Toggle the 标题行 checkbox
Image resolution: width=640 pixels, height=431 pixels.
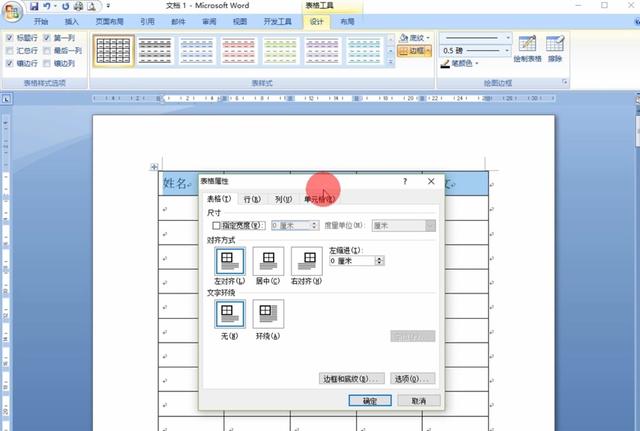pyautogui.click(x=10, y=38)
